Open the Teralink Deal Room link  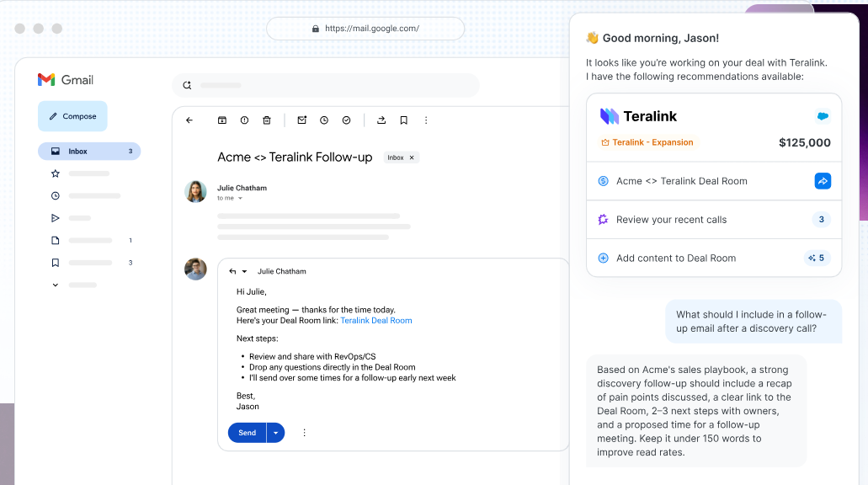[x=375, y=321]
